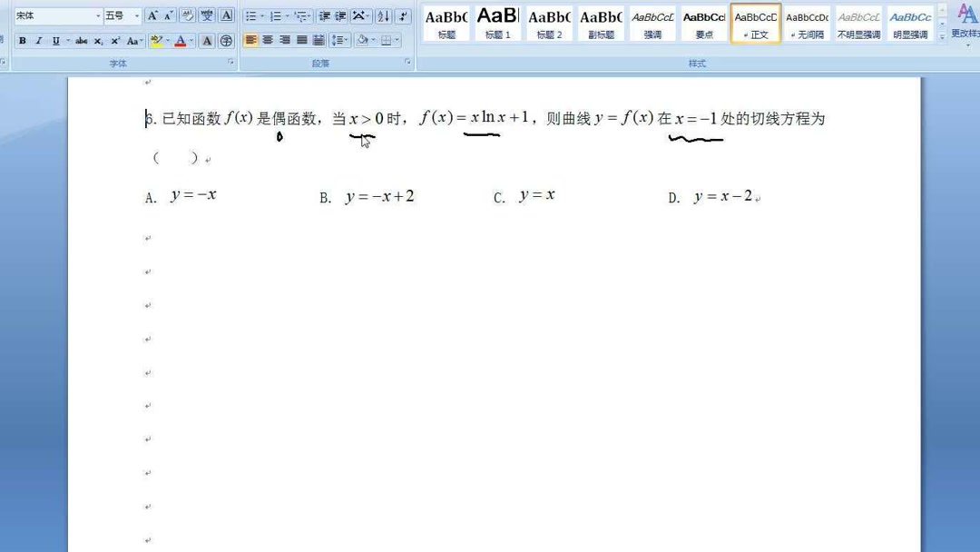Select the text highlight color icon
Image resolution: width=980 pixels, height=552 pixels.
coord(157,41)
